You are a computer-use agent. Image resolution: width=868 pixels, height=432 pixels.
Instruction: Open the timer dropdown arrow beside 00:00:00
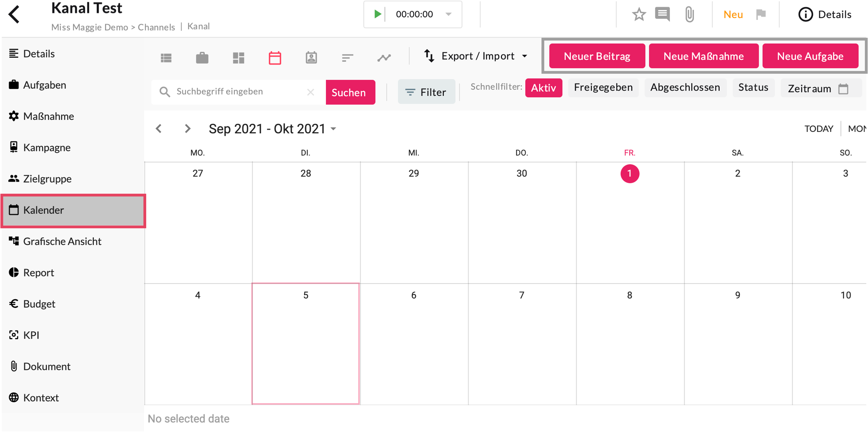(x=448, y=14)
